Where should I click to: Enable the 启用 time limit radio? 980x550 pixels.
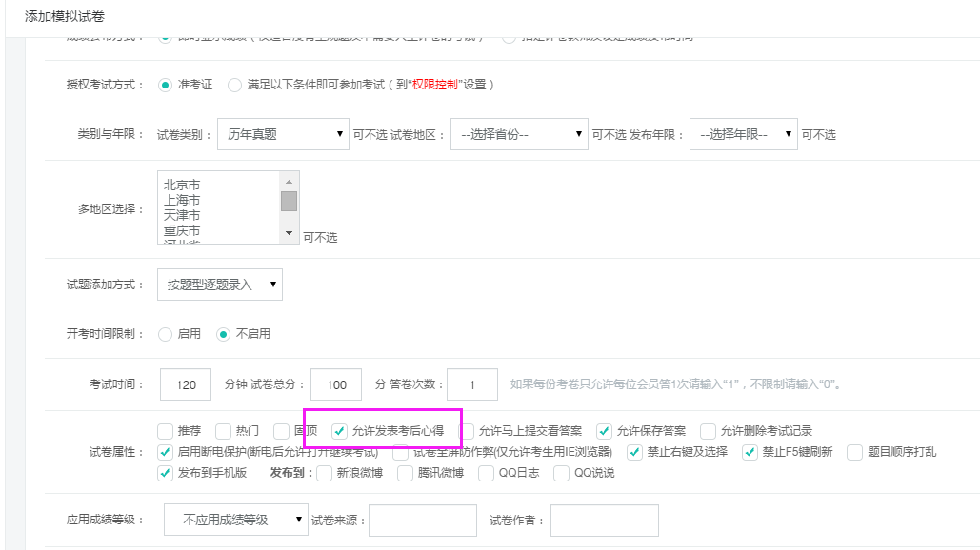[x=165, y=334]
